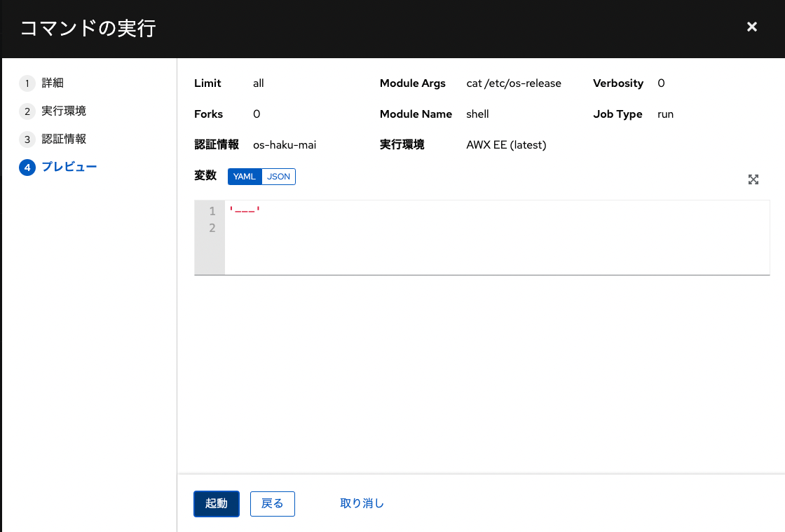Click the Job Type value run

[x=665, y=114]
